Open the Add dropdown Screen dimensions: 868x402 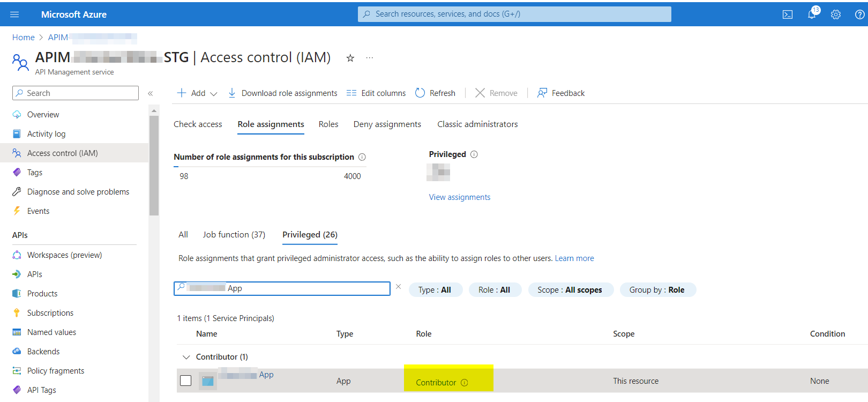point(197,93)
